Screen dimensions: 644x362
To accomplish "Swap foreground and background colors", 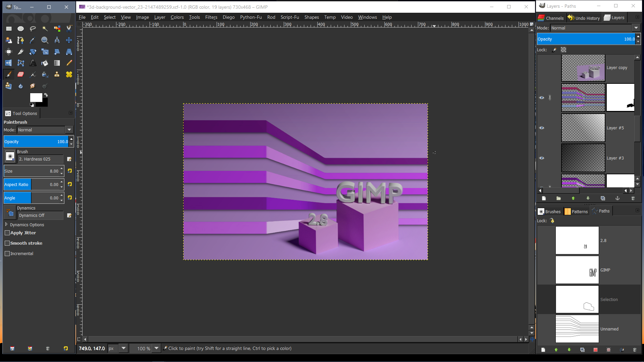I will click(x=46, y=95).
